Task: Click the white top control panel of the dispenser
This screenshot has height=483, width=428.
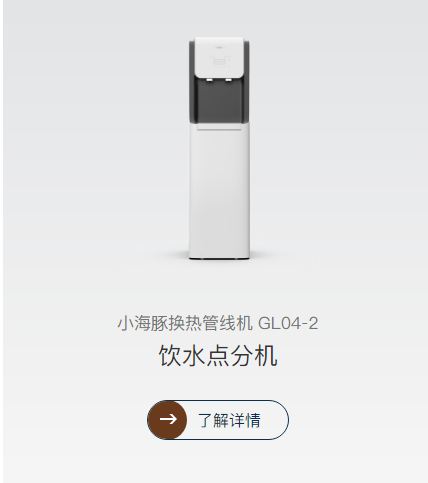Action: [219, 58]
